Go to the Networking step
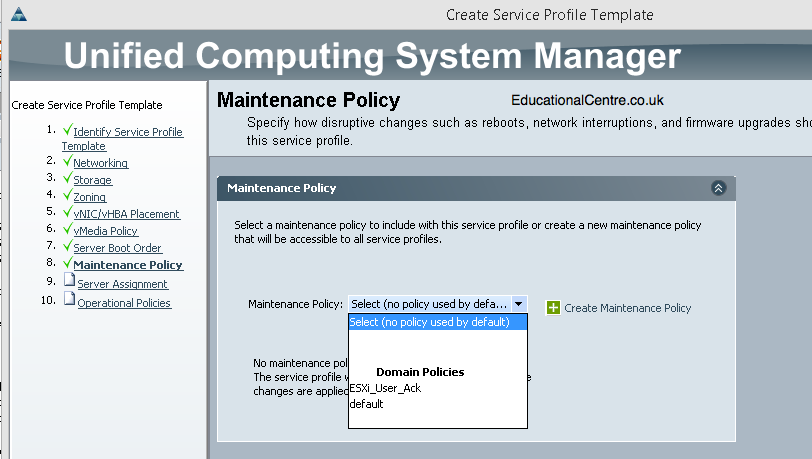The image size is (812, 459). click(x=100, y=163)
